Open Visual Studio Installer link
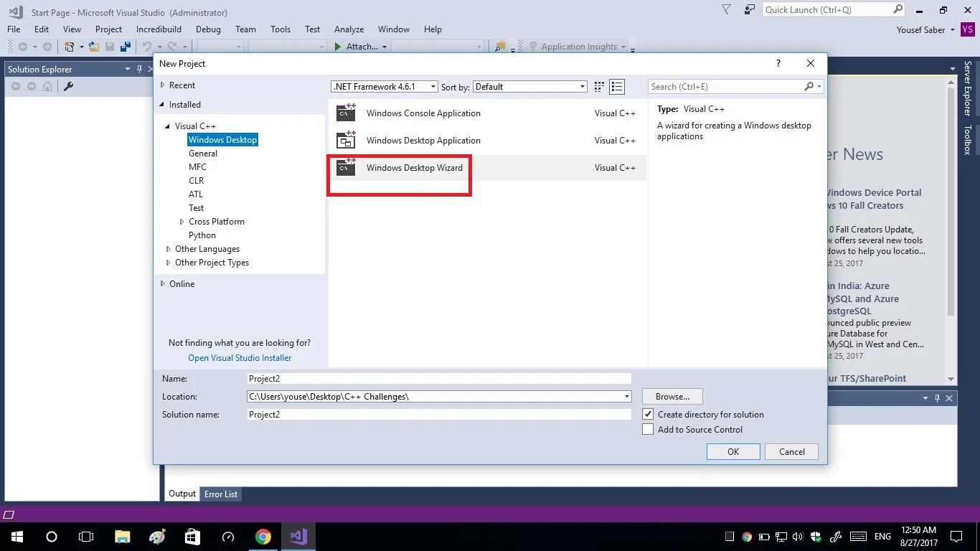The height and width of the screenshot is (551, 980). (240, 358)
